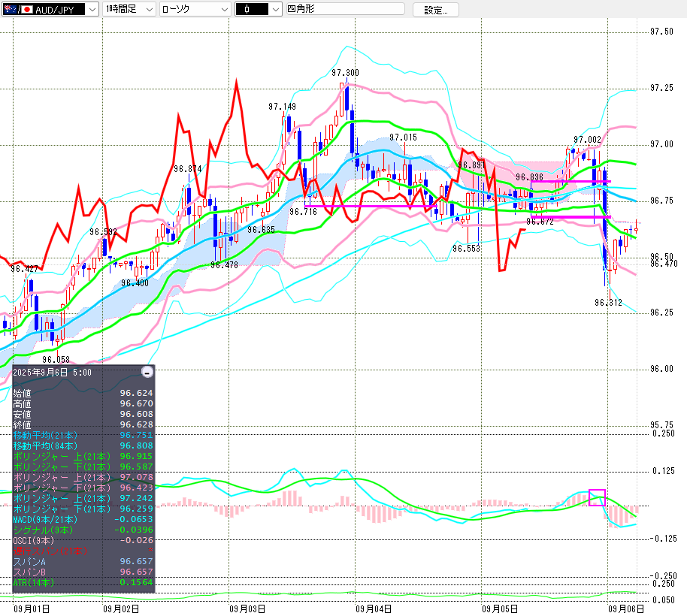The height and width of the screenshot is (616, 687).
Task: Click the 96.312 low price label
Action: (x=608, y=303)
